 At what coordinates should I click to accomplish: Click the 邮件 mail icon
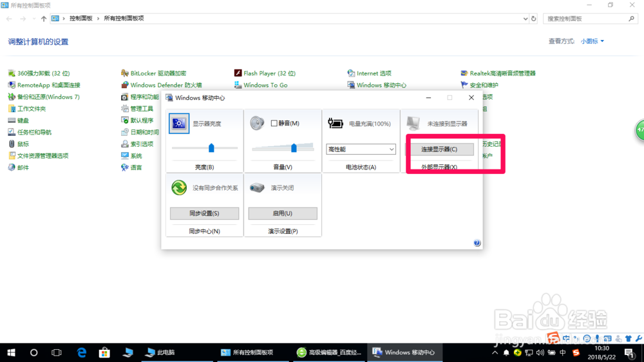12,167
